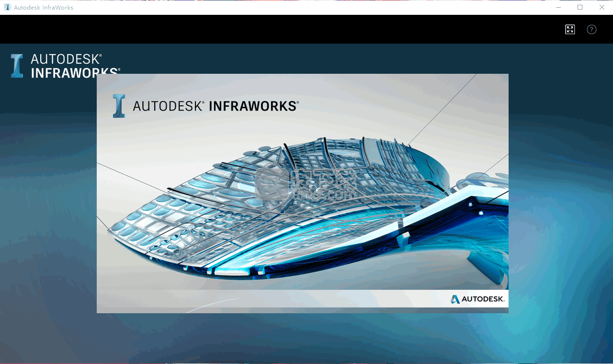This screenshot has width=613, height=364.
Task: Maximize the Autodesk InfraWorks window
Action: click(x=580, y=7)
